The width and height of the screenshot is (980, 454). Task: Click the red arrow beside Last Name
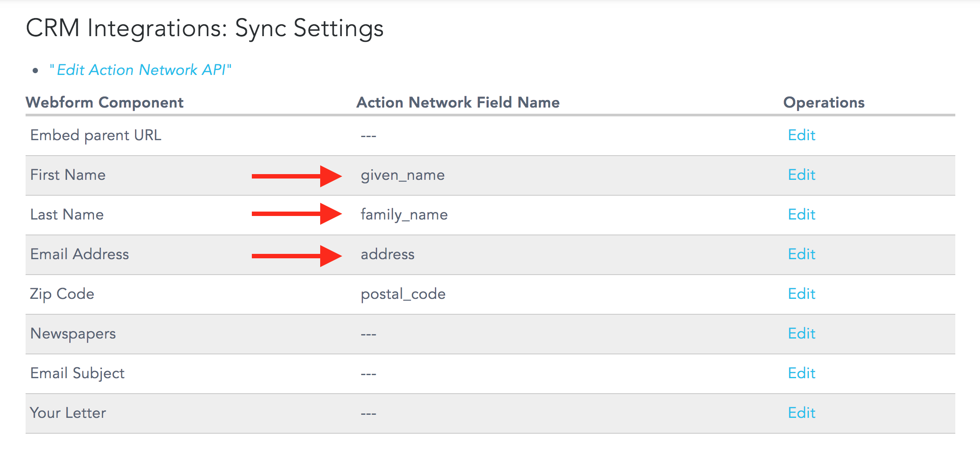tap(297, 214)
